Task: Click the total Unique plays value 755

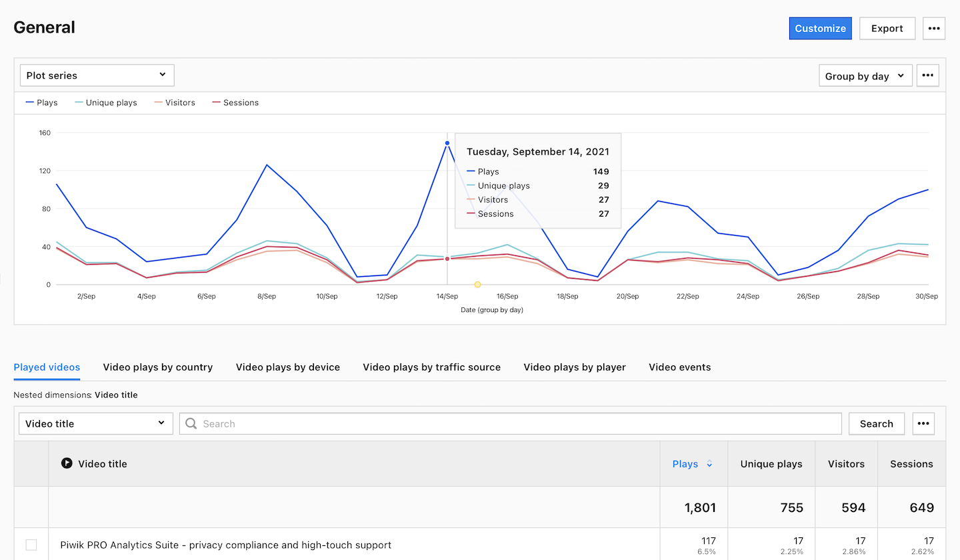Action: click(x=791, y=507)
